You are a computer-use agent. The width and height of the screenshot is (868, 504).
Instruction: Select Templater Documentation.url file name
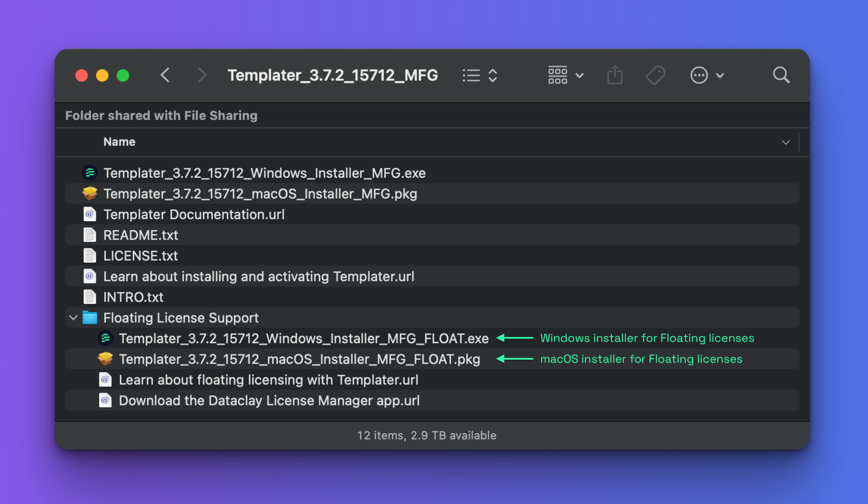194,215
